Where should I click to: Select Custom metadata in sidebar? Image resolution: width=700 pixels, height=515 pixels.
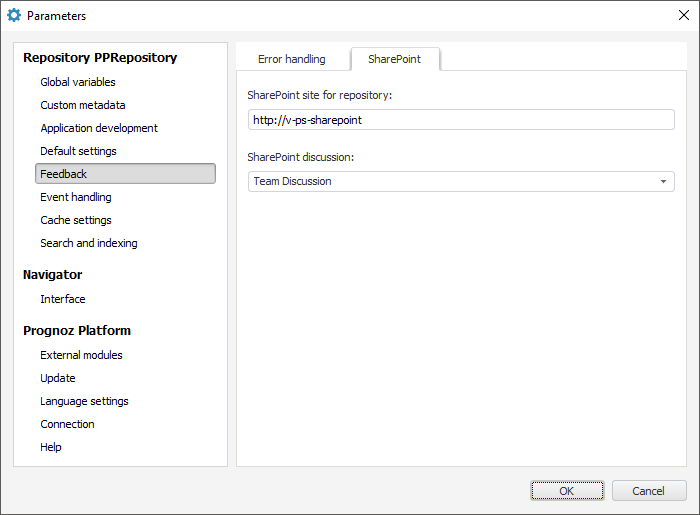pos(83,105)
